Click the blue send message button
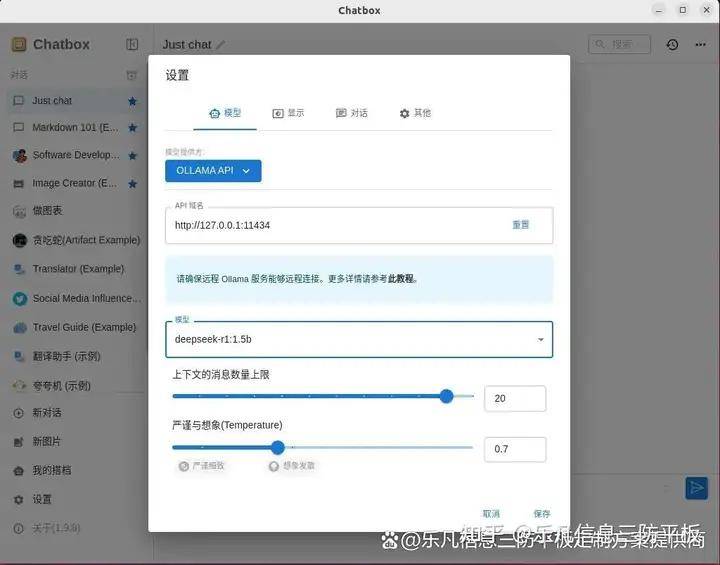 tap(697, 488)
